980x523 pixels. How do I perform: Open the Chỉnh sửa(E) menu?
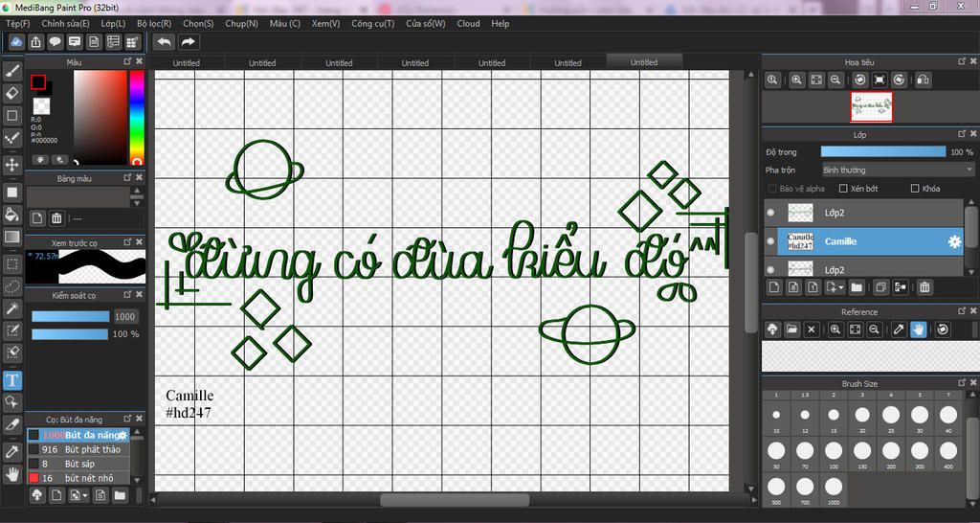point(66,23)
